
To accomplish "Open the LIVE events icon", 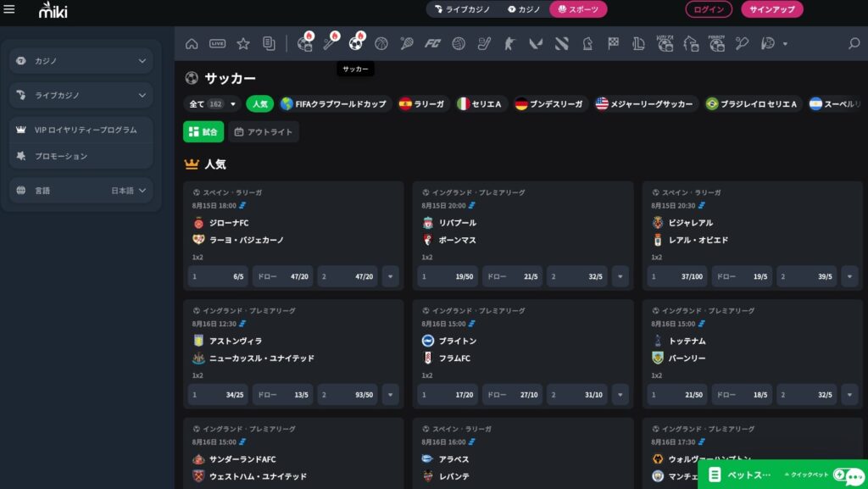I will pyautogui.click(x=218, y=43).
